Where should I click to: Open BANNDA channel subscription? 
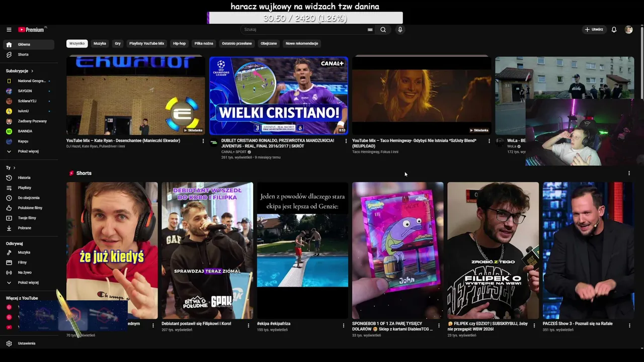pyautogui.click(x=28, y=131)
